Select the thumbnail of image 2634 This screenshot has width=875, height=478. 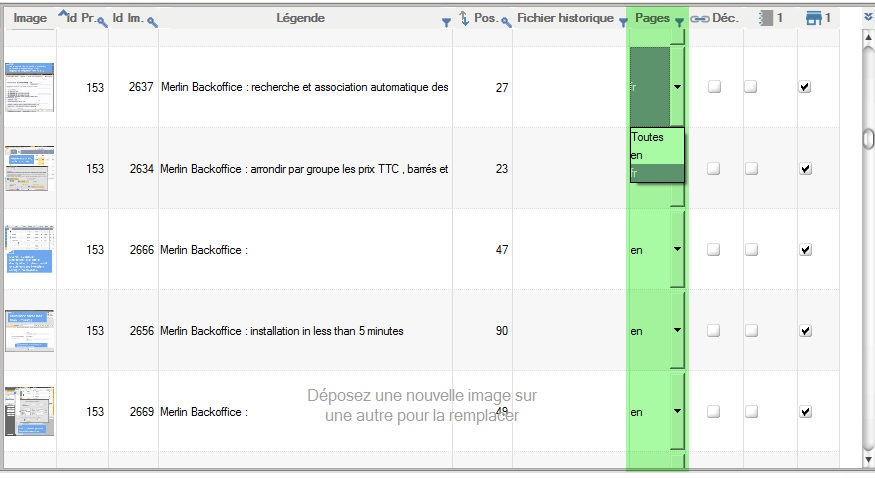[30, 169]
